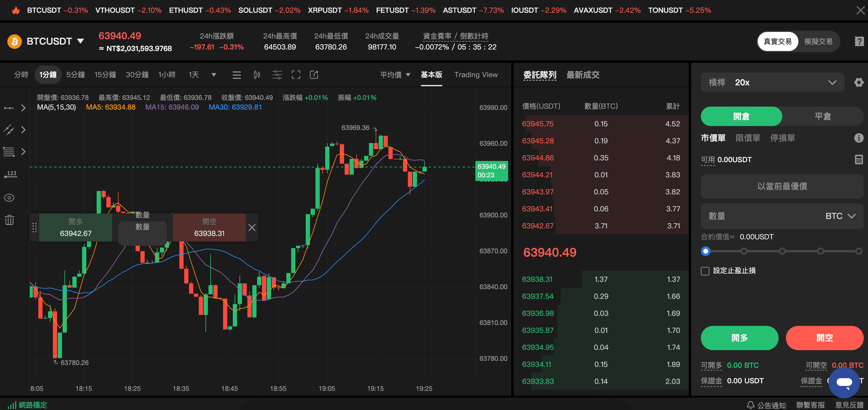Expand parallel lines tool options chevron
This screenshot has height=410, width=868.
[x=23, y=152]
